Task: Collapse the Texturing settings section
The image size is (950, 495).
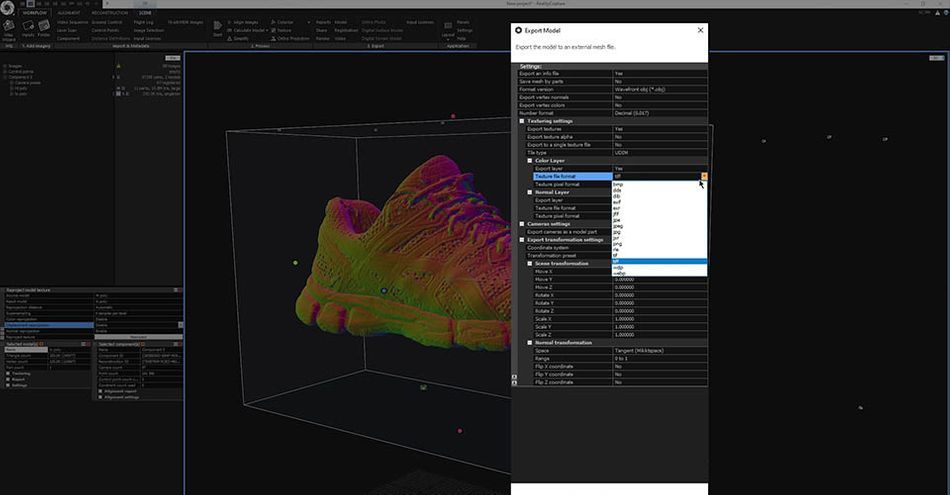Action: click(x=522, y=121)
